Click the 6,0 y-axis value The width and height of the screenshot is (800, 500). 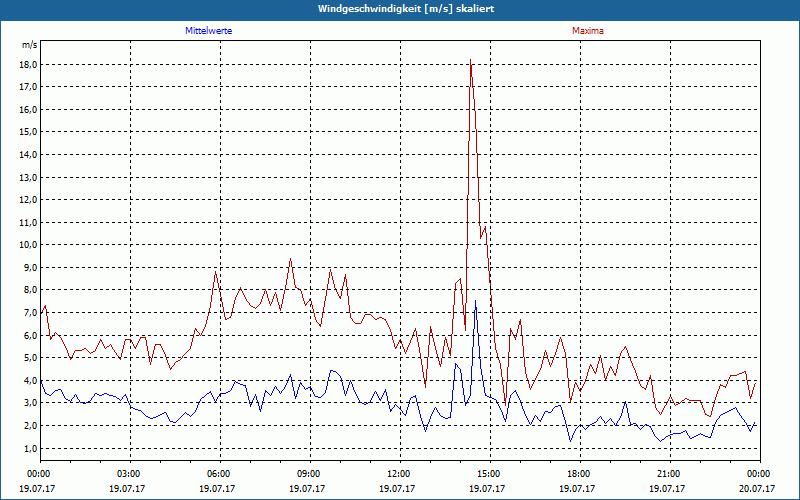[31, 336]
